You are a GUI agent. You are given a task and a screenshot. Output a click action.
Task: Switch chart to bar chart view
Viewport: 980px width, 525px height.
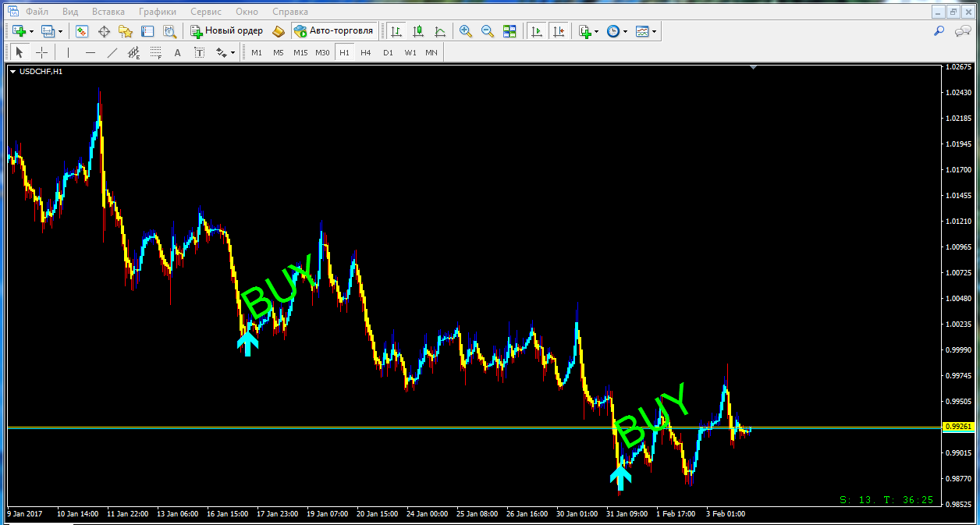396,31
